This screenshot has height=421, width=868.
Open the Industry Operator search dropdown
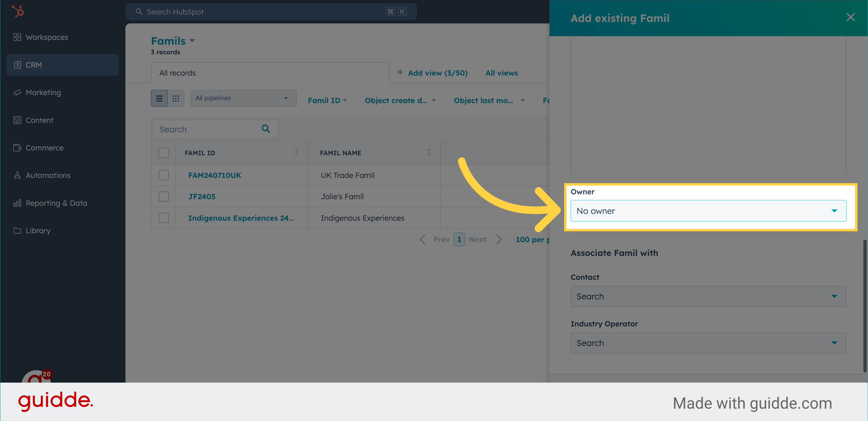point(708,343)
